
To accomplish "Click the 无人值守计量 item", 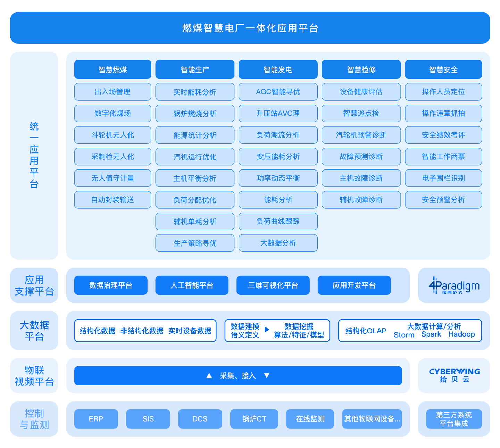I will [x=113, y=178].
